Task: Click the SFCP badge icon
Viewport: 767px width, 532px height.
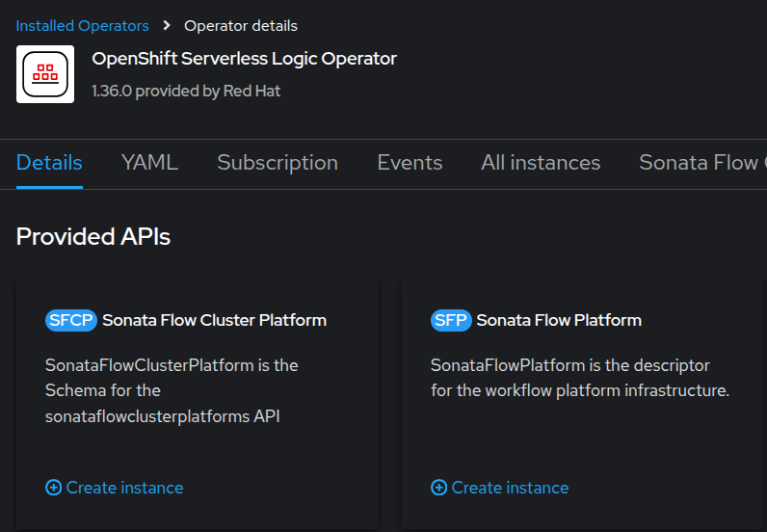Action: click(x=71, y=320)
